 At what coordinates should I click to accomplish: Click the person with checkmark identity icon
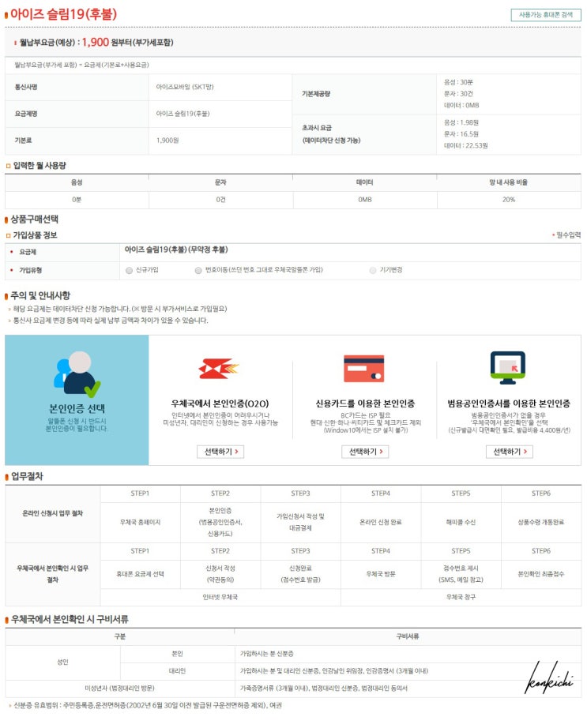77,374
